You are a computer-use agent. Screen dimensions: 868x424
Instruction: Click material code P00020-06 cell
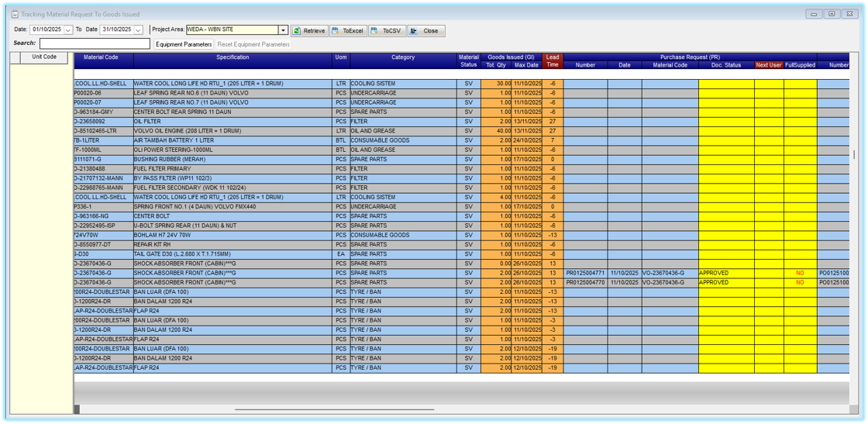[x=104, y=93]
